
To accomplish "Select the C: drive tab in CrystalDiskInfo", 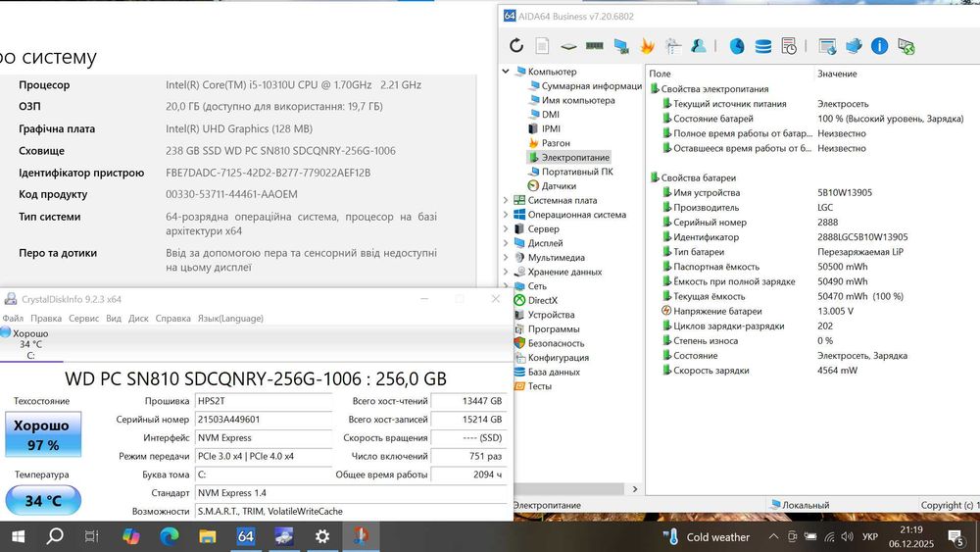I will (30, 344).
